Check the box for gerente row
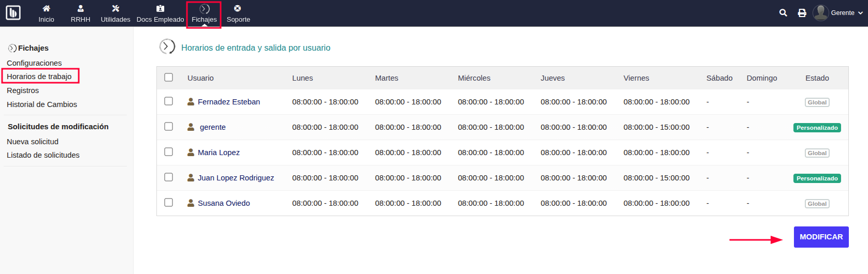 click(x=168, y=127)
